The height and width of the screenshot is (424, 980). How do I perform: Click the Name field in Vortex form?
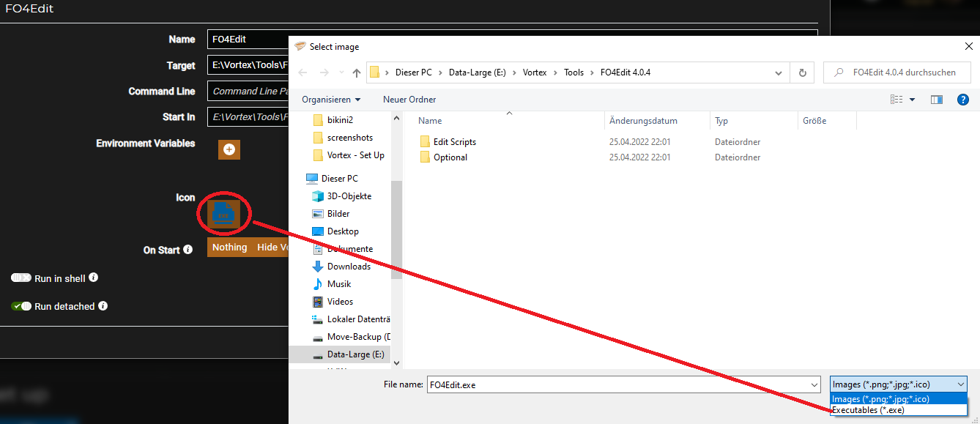248,40
